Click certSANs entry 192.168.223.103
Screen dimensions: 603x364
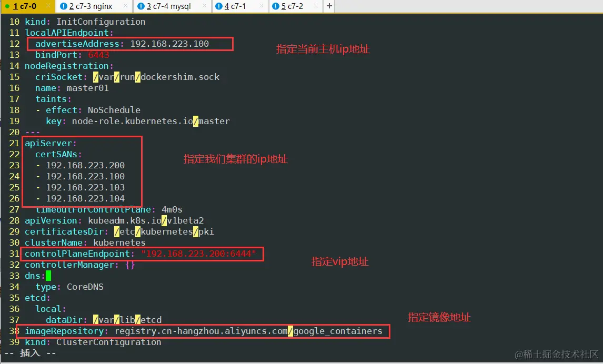pyautogui.click(x=85, y=188)
